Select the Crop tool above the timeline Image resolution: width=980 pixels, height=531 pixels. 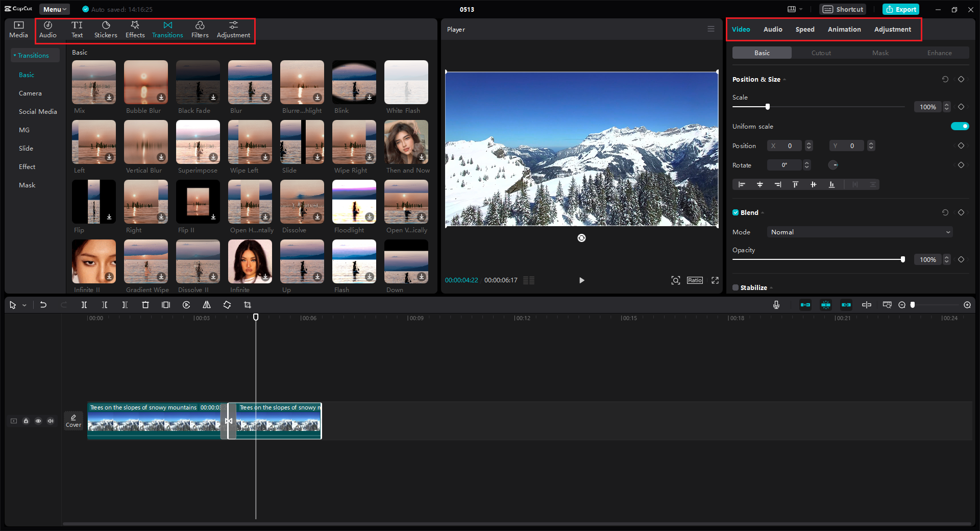click(248, 305)
